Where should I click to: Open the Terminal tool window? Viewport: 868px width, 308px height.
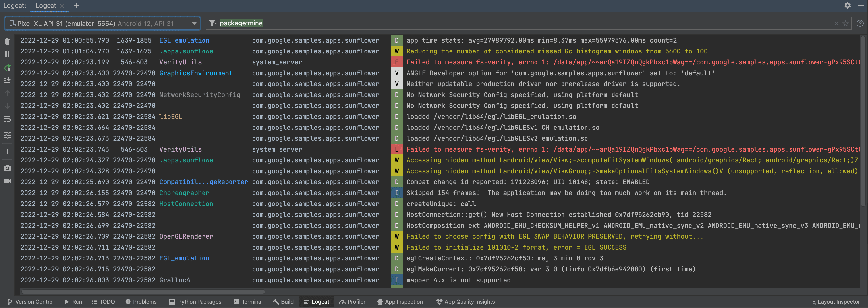pyautogui.click(x=248, y=302)
